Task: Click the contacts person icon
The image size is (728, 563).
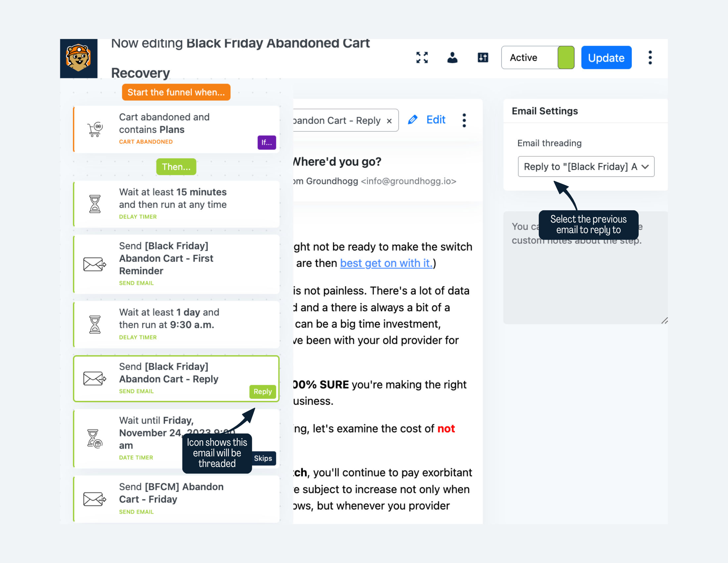Action: [452, 58]
